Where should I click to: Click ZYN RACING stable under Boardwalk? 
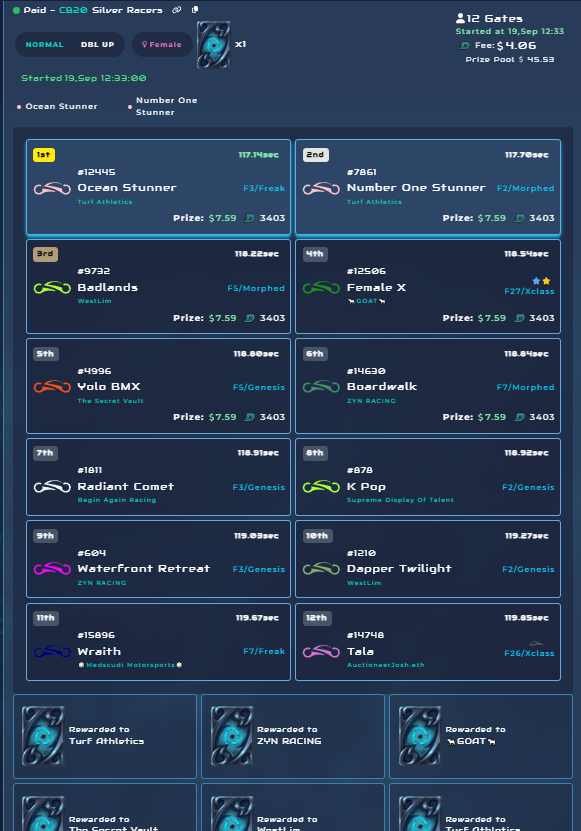tap(371, 401)
